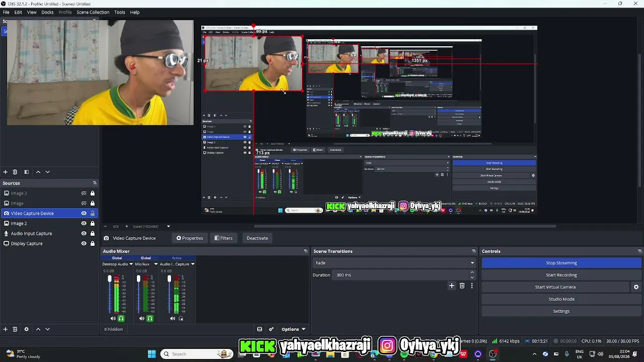Open the File menu

[6, 12]
